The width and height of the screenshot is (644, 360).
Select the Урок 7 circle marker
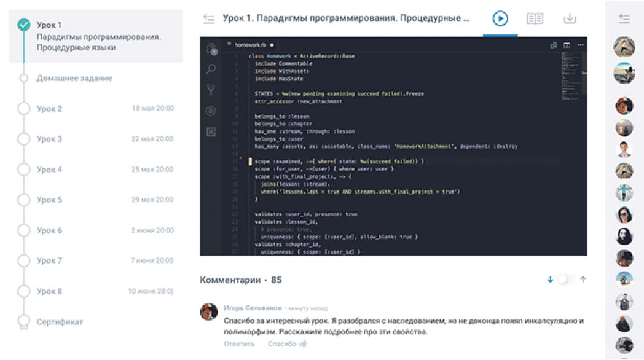click(x=24, y=260)
